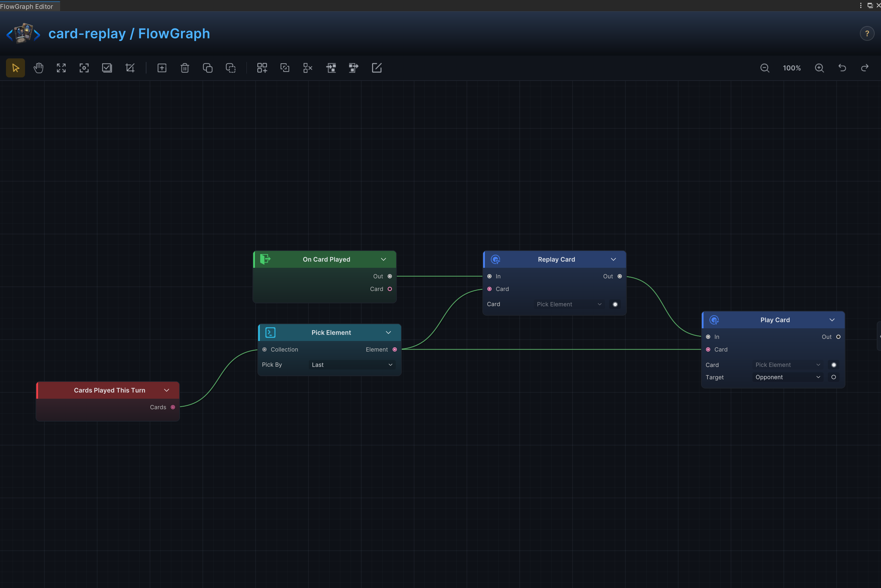Click the copy overlapping-squares icon
The height and width of the screenshot is (588, 881).
[207, 68]
